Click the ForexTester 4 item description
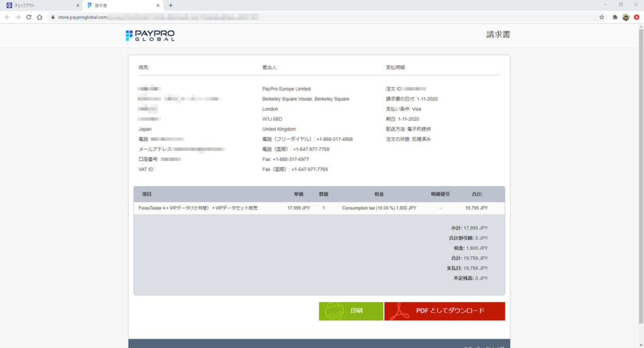This screenshot has height=348, width=644. tap(198, 208)
